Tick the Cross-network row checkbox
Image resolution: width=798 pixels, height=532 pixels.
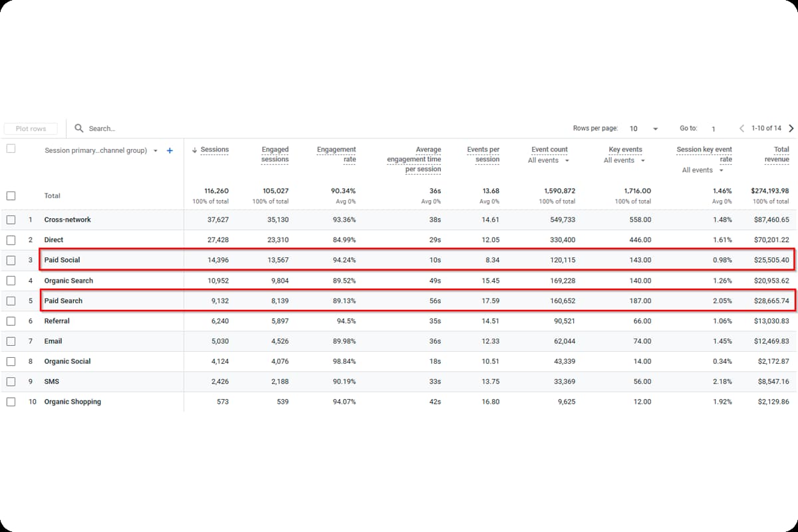click(11, 219)
